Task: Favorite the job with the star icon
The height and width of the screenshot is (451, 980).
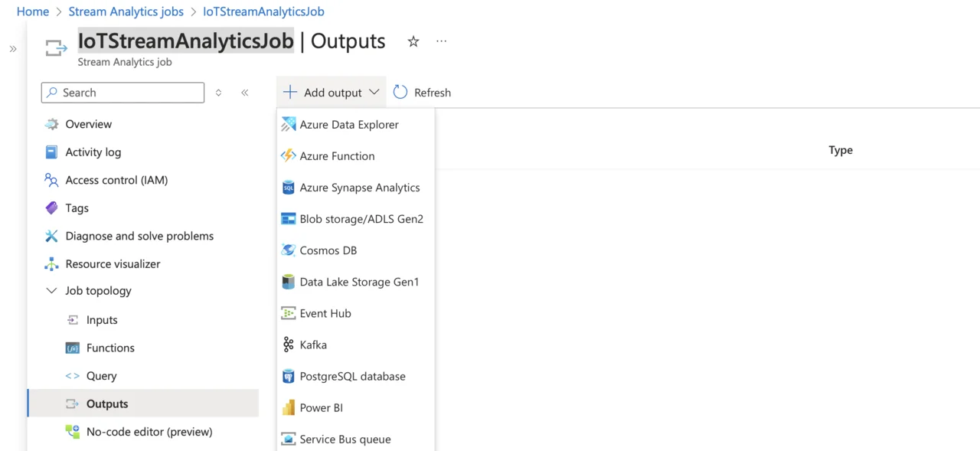Action: pyautogui.click(x=413, y=41)
